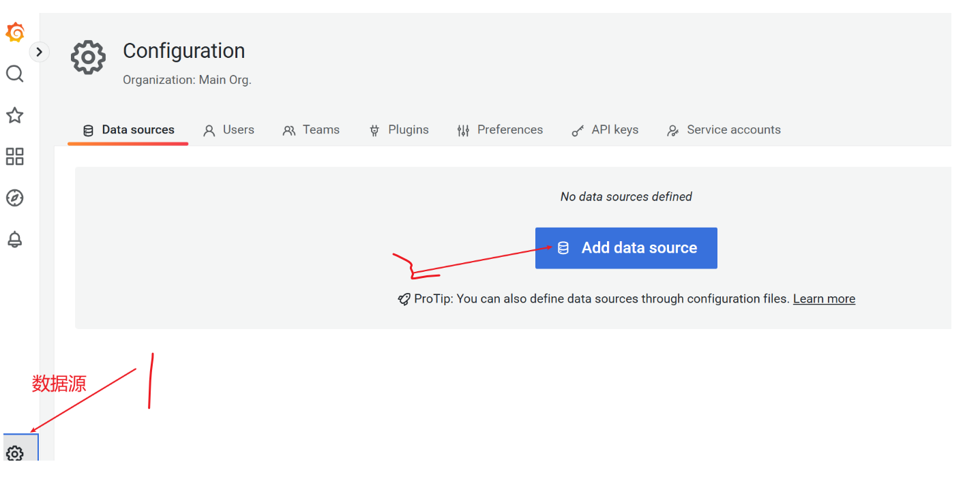The width and height of the screenshot is (980, 479).
Task: Click the 'No data sources defined' message
Action: [626, 196]
